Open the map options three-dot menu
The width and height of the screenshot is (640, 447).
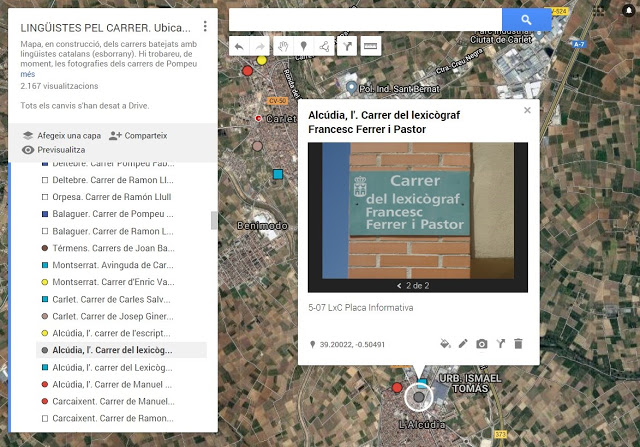click(x=205, y=27)
